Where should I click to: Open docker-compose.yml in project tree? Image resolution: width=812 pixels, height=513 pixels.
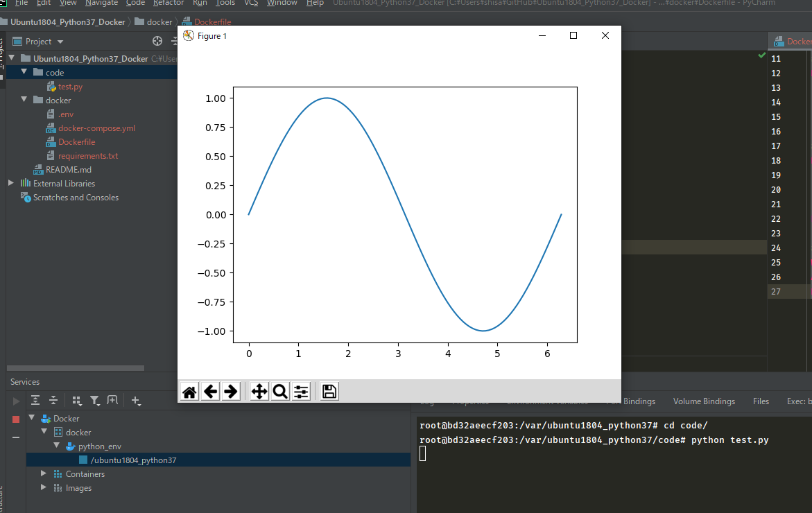pyautogui.click(x=96, y=128)
